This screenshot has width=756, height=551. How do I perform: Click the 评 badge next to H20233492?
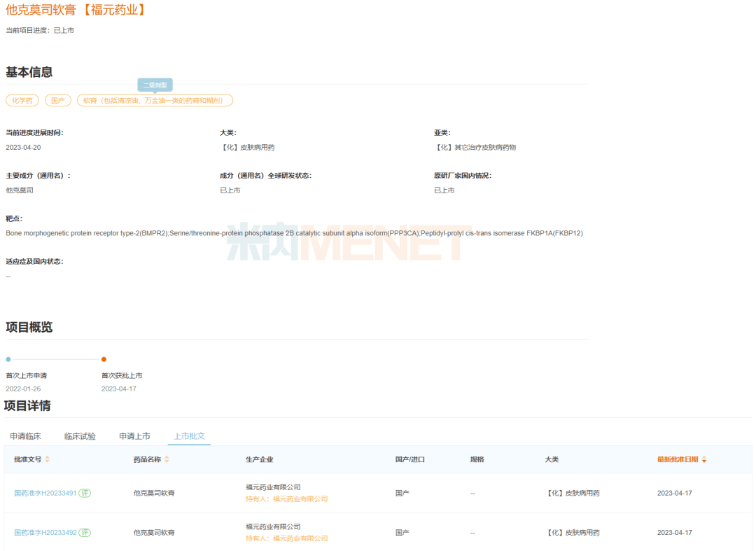pos(85,533)
